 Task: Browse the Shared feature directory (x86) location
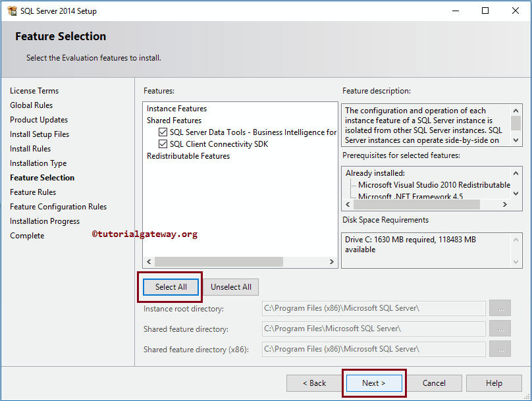pos(500,349)
